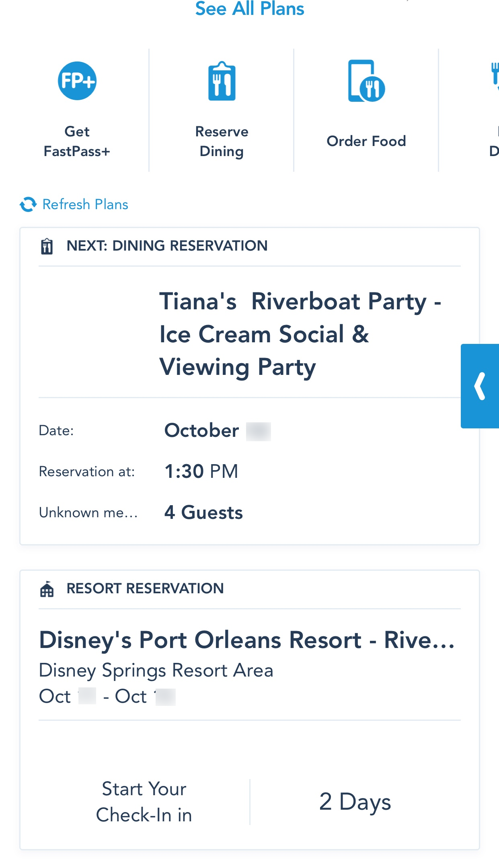This screenshot has width=499, height=868.
Task: Tap the NEXT: DINING RESERVATION header
Action: click(x=167, y=246)
